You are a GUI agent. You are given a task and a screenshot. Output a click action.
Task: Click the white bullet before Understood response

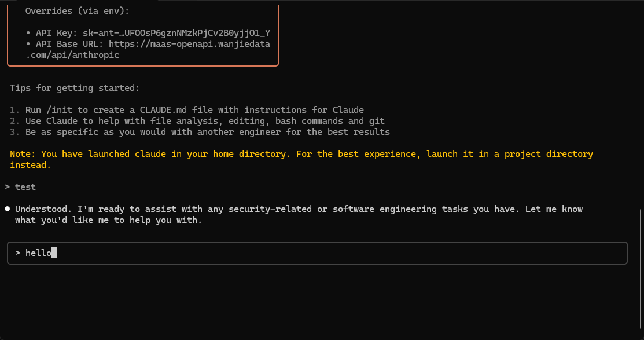coord(8,209)
